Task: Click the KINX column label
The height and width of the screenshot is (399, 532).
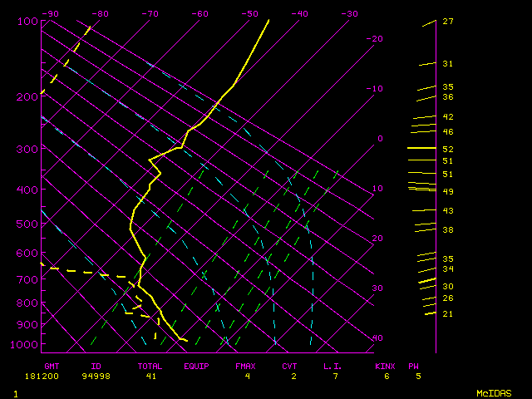Action: [384, 366]
